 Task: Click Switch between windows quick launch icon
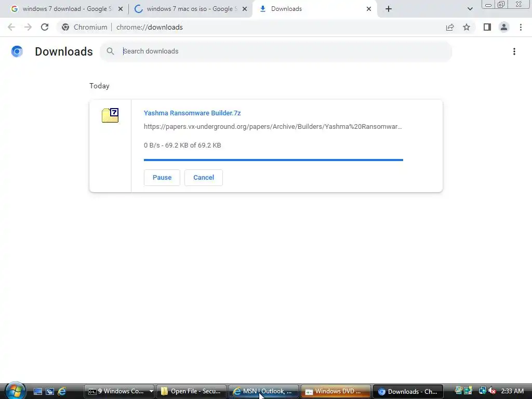(x=50, y=391)
